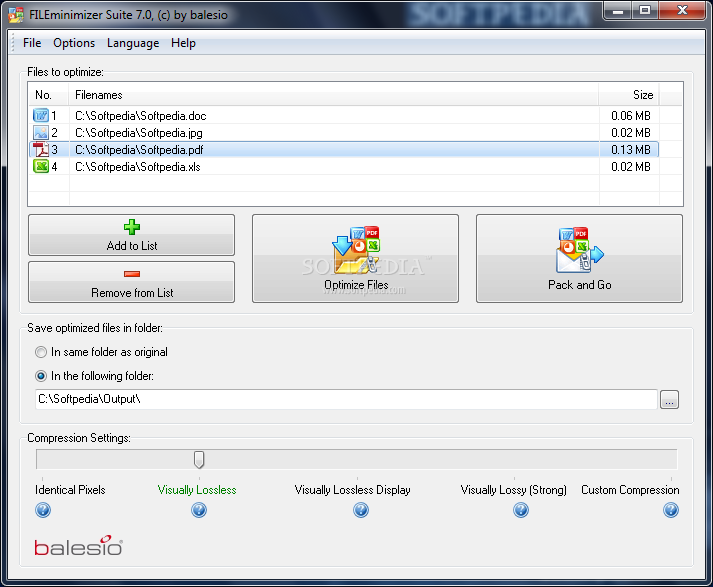Click the compression slider thumb
The height and width of the screenshot is (587, 713).
(x=199, y=459)
